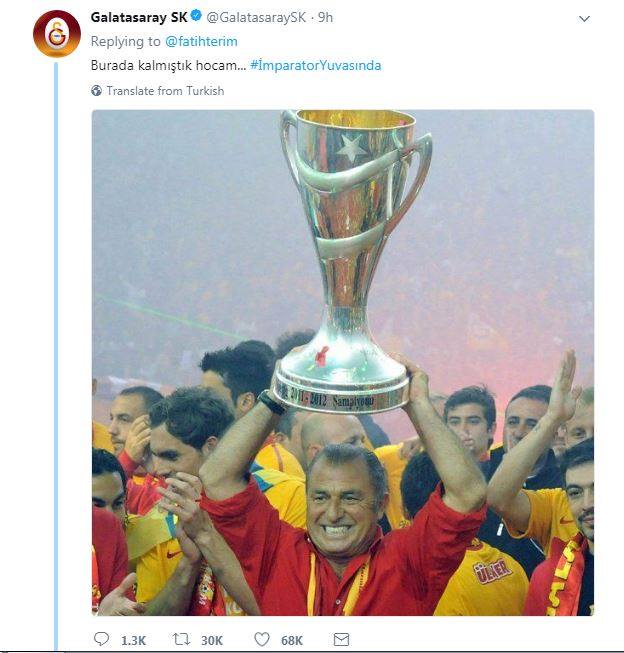
Task: Visit the @GalatasaraySK handle
Action: click(x=256, y=17)
